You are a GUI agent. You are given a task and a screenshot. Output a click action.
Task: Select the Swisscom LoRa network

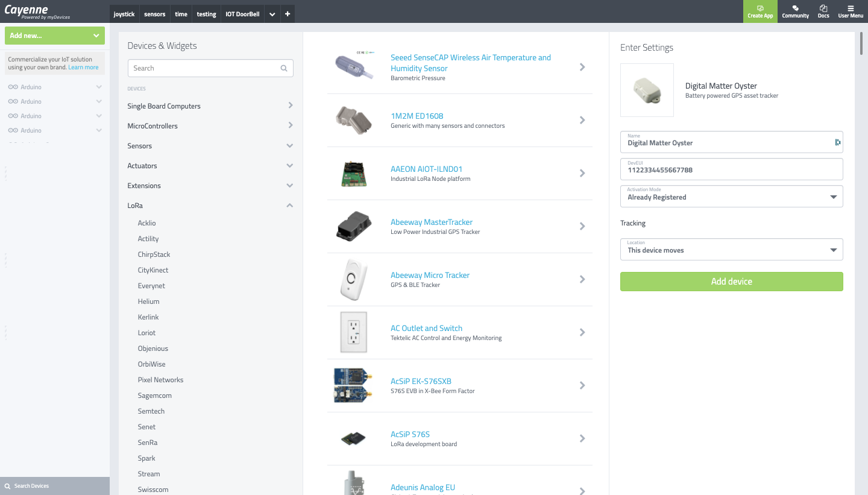pyautogui.click(x=153, y=490)
